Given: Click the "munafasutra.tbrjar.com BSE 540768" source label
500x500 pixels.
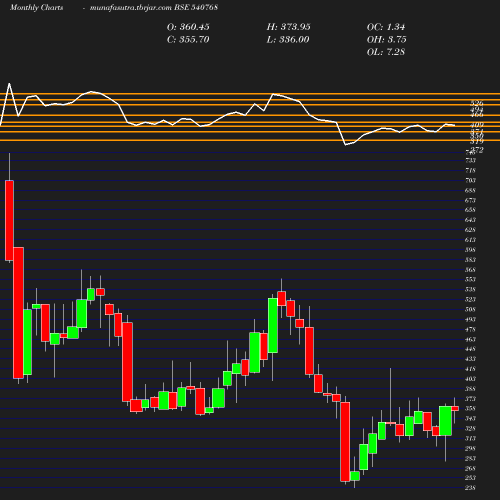Looking at the screenshot, I should click(154, 8).
